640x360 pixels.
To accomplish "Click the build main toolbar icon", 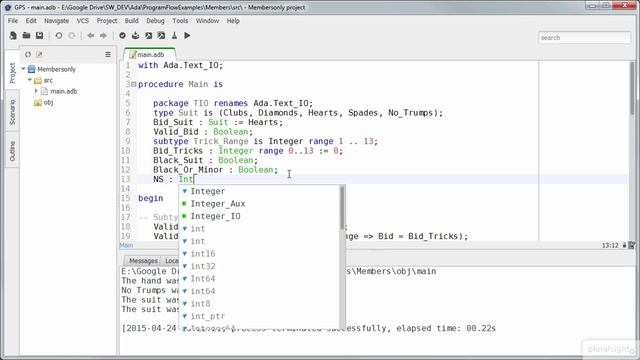I will [x=149, y=36].
